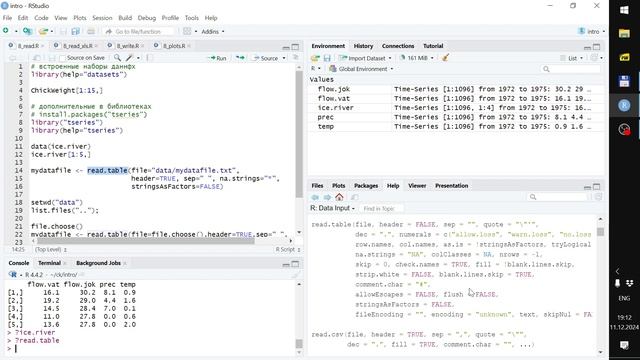This screenshot has width=640, height=360.
Task: Click the document outline icon in editor
Action: (296, 58)
